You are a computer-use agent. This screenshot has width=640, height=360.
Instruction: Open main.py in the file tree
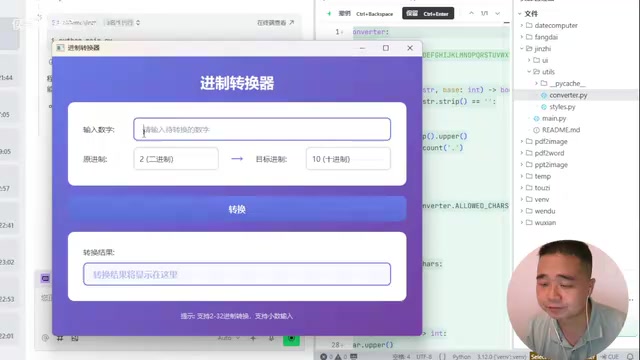pyautogui.click(x=554, y=118)
